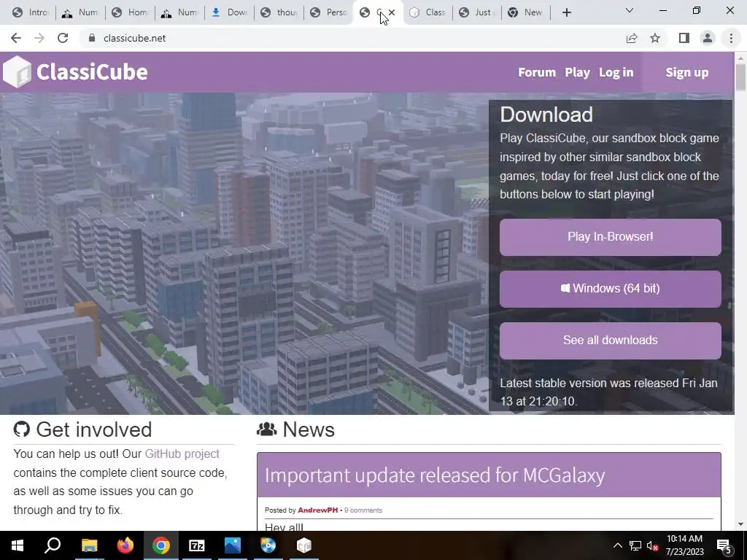Show hidden system tray icons
Screen dimensions: 747x560
tap(617, 545)
